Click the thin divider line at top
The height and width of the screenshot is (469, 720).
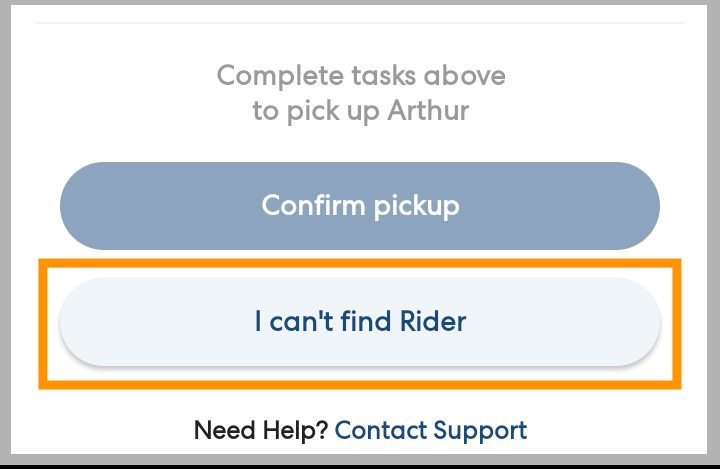tap(360, 23)
